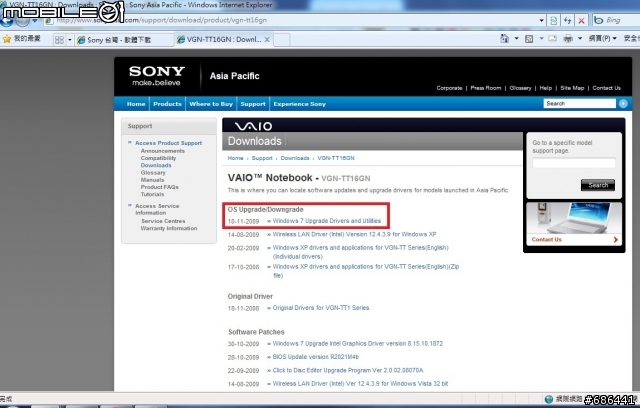
Task: Open Click to Disc Editor Upgrade Program link
Action: [348, 370]
